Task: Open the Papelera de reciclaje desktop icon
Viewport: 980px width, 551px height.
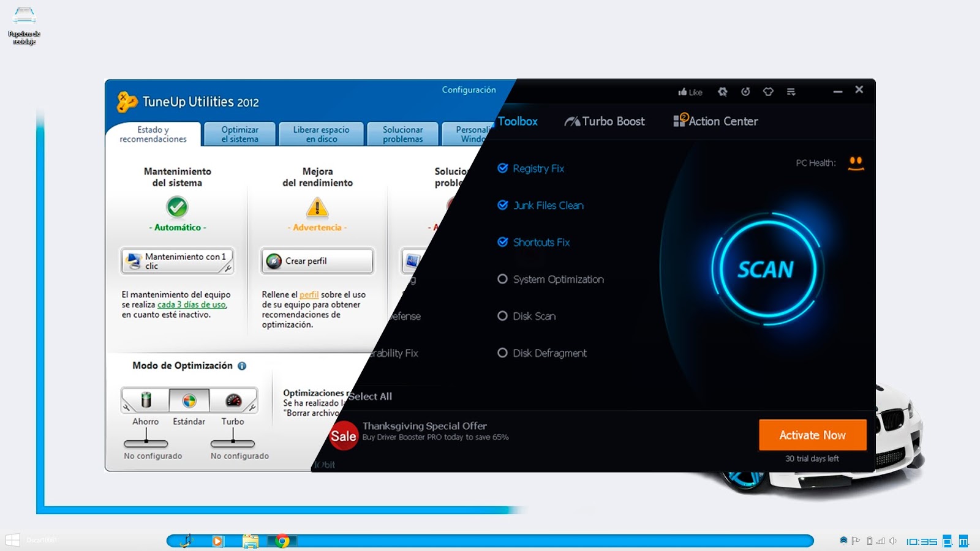Action: (x=24, y=25)
